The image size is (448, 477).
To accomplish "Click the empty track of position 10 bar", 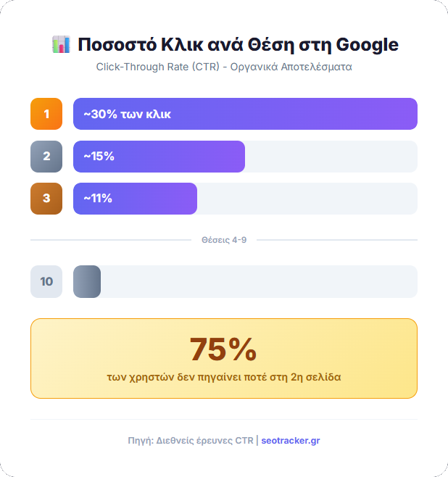I will [x=258, y=281].
